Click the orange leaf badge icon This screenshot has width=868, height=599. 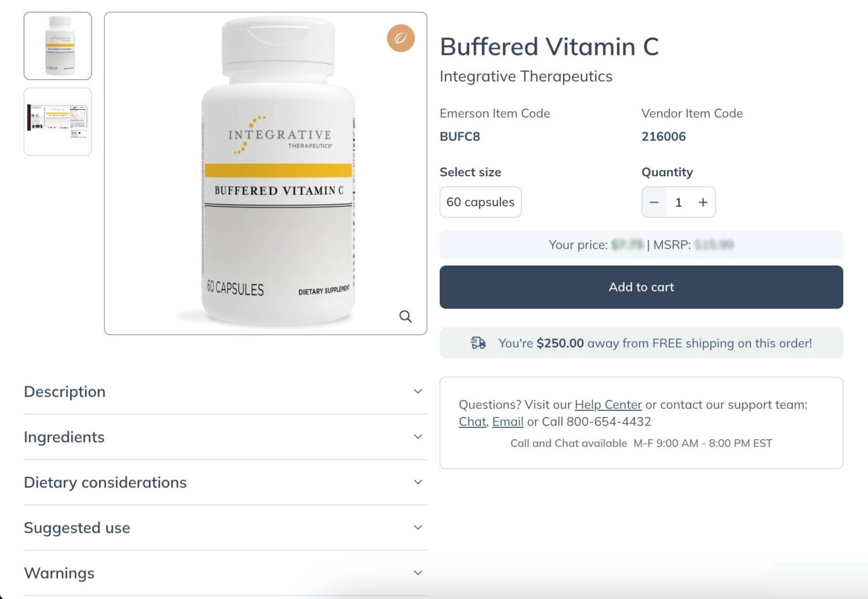click(x=401, y=38)
